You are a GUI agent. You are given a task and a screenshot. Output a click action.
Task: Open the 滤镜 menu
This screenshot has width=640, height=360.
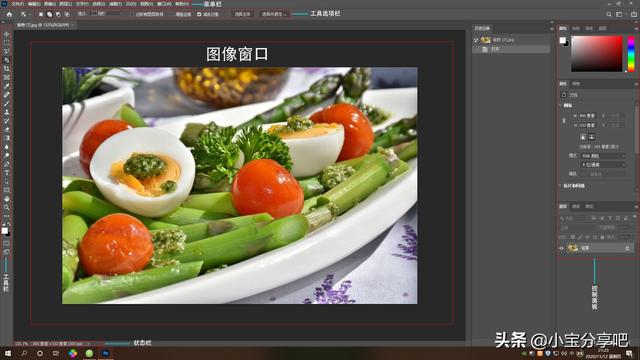[x=116, y=4]
